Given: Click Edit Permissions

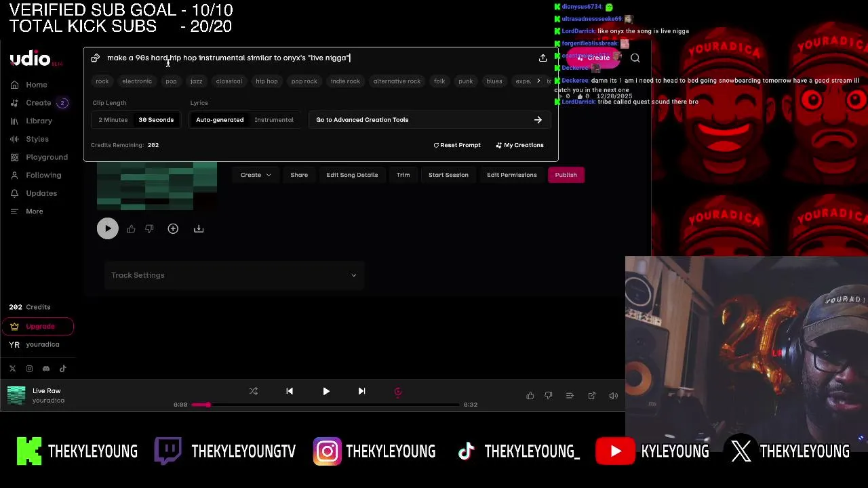Looking at the screenshot, I should coord(512,175).
